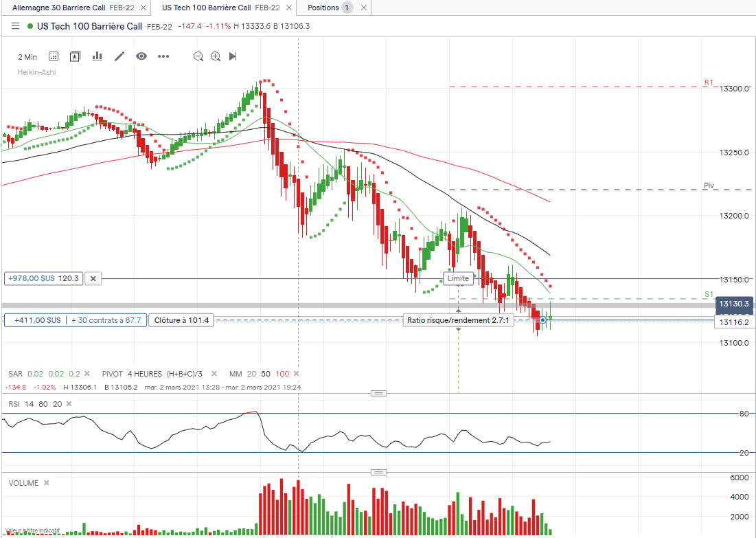Grab the resize handle above VOLUME panel
The height and width of the screenshot is (538, 756).
tap(378, 472)
